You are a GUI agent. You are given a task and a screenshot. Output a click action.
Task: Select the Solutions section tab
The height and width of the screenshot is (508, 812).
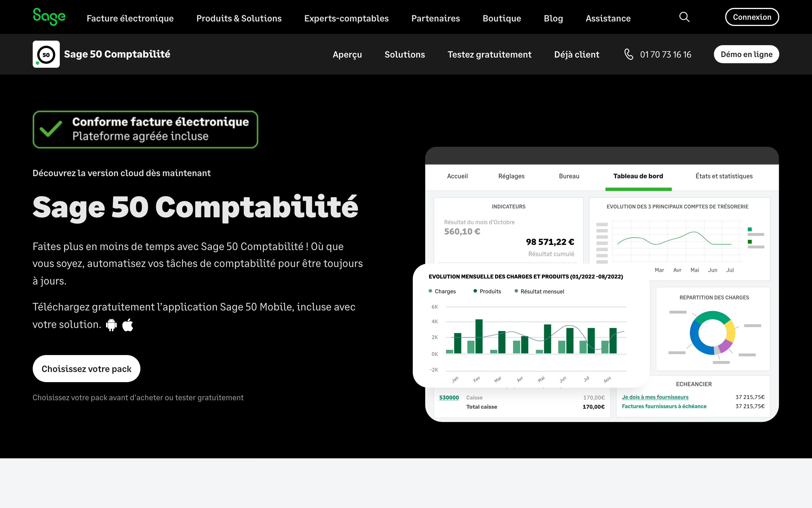[x=405, y=54]
